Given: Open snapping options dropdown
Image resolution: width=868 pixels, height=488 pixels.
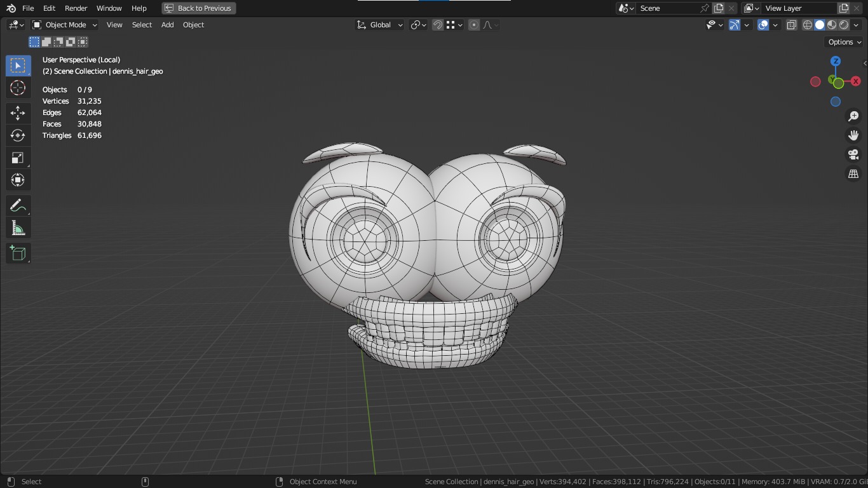Looking at the screenshot, I should (x=454, y=25).
